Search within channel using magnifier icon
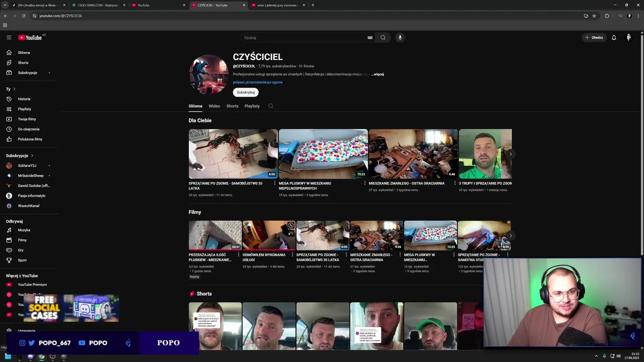The height and width of the screenshot is (362, 644). coord(271,106)
